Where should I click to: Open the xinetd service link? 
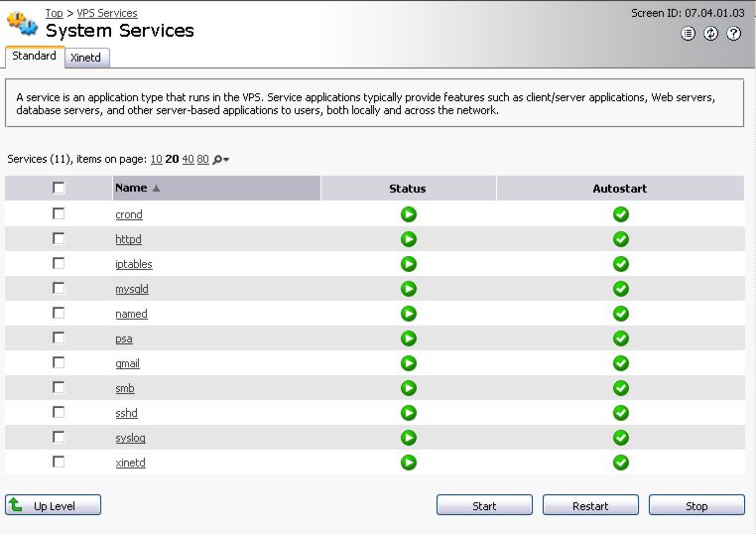click(130, 464)
